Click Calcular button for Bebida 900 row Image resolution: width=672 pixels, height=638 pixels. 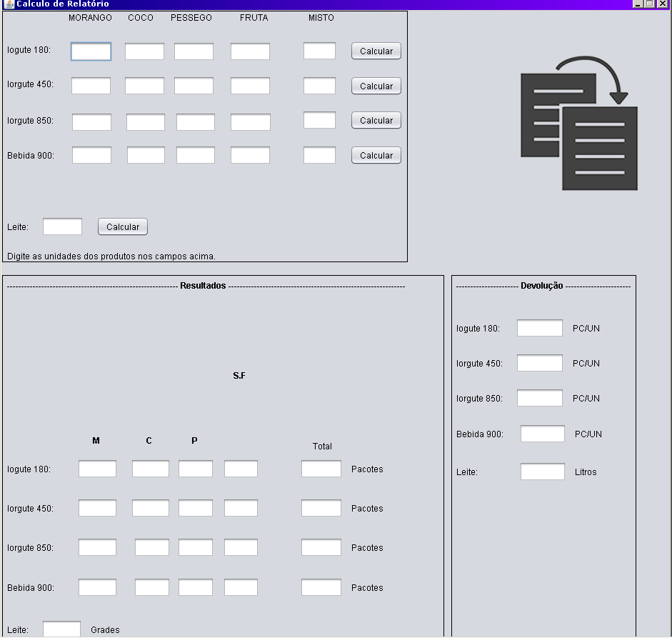point(376,156)
